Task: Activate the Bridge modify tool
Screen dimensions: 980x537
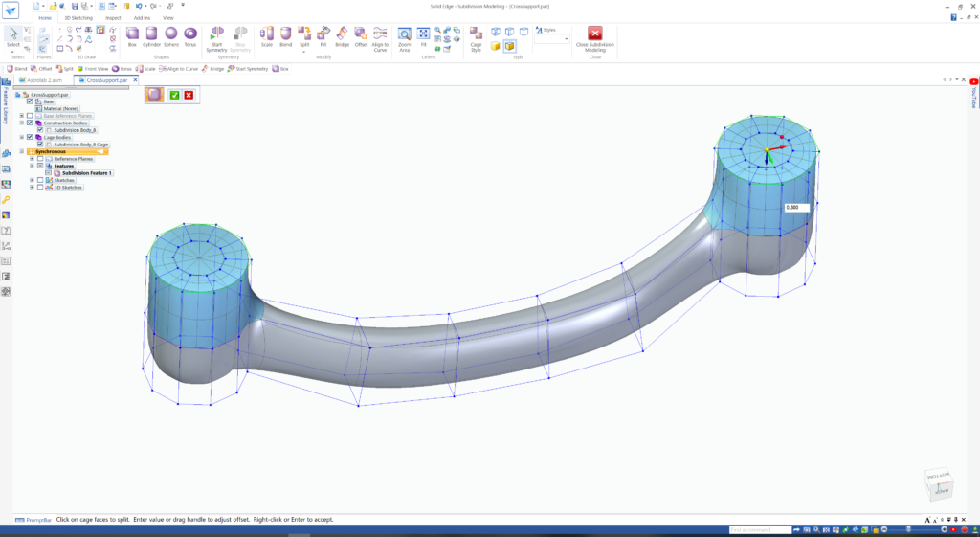Action: coord(342,37)
